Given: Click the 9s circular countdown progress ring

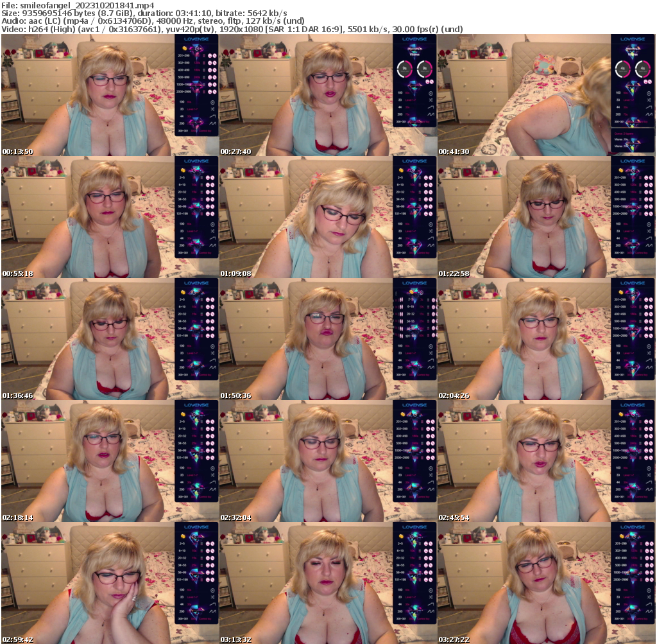Looking at the screenshot, I should [405, 68].
